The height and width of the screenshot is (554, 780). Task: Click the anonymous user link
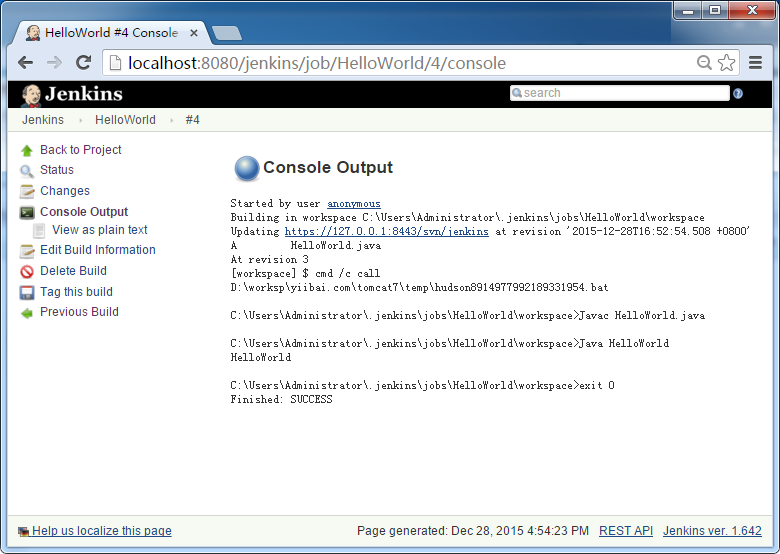pos(354,203)
